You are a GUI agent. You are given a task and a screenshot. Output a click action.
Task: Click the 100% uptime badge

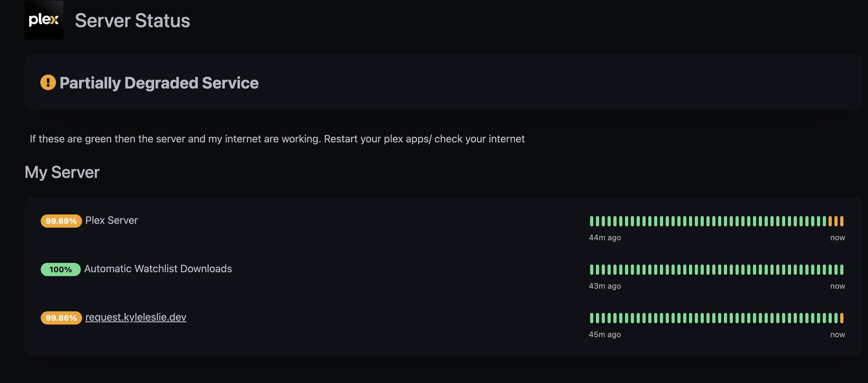click(x=60, y=269)
